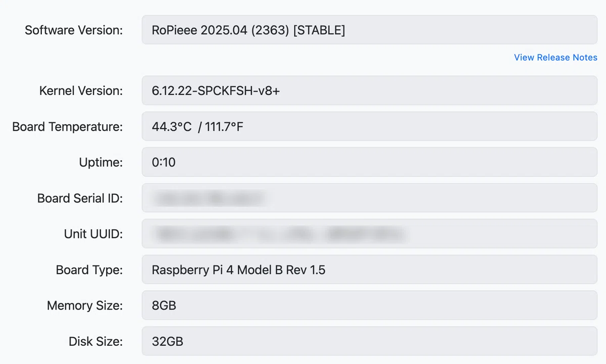Select the Board Type field
Viewport: 606px width, 364px height.
[370, 270]
